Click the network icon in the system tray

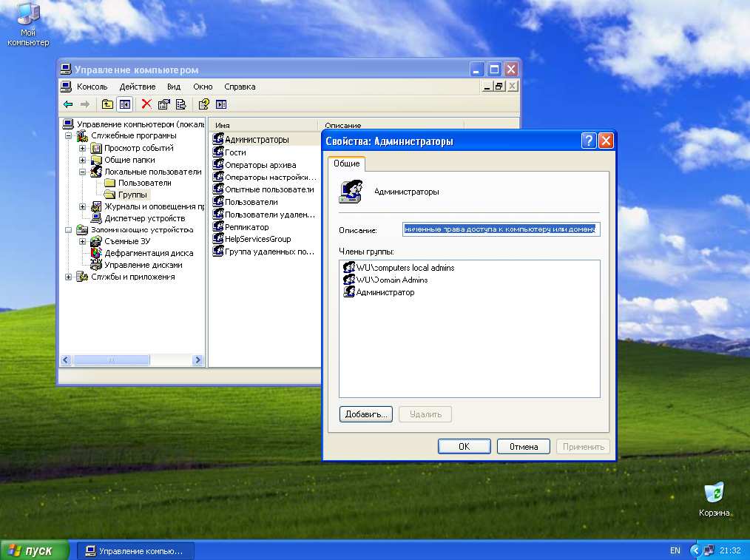pos(709,550)
